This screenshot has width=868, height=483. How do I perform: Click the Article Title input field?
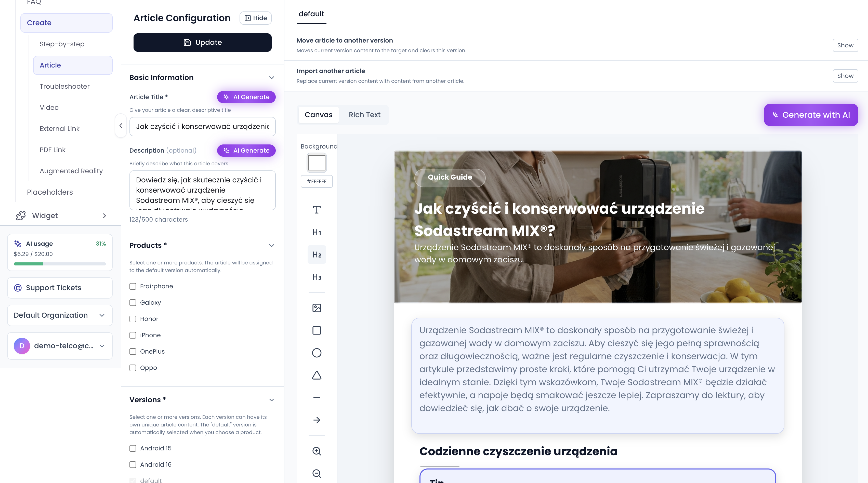point(202,127)
